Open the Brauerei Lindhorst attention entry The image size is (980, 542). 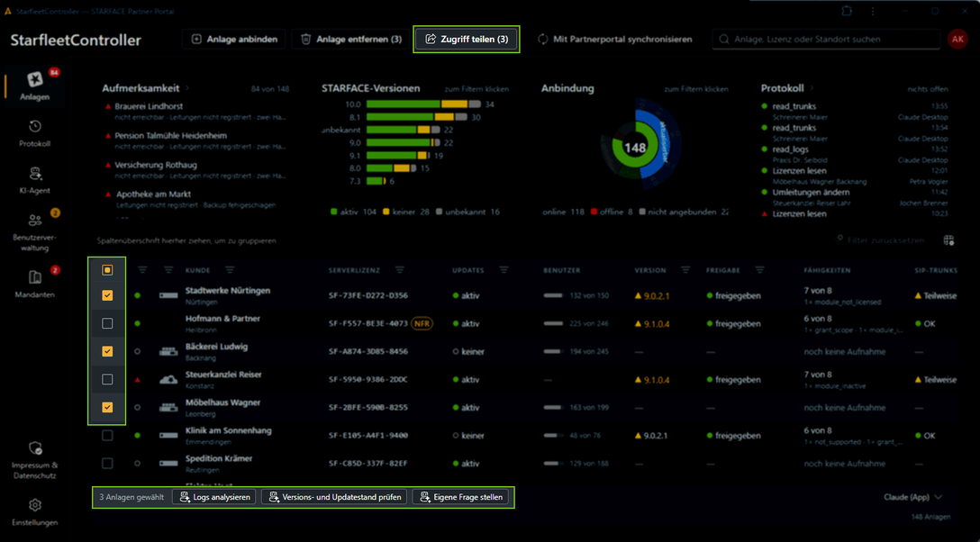(x=195, y=111)
